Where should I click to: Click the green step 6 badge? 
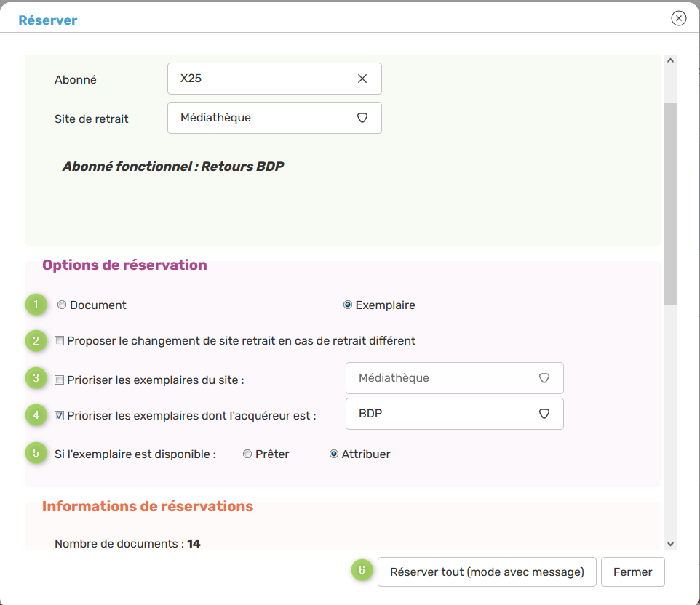tap(361, 572)
